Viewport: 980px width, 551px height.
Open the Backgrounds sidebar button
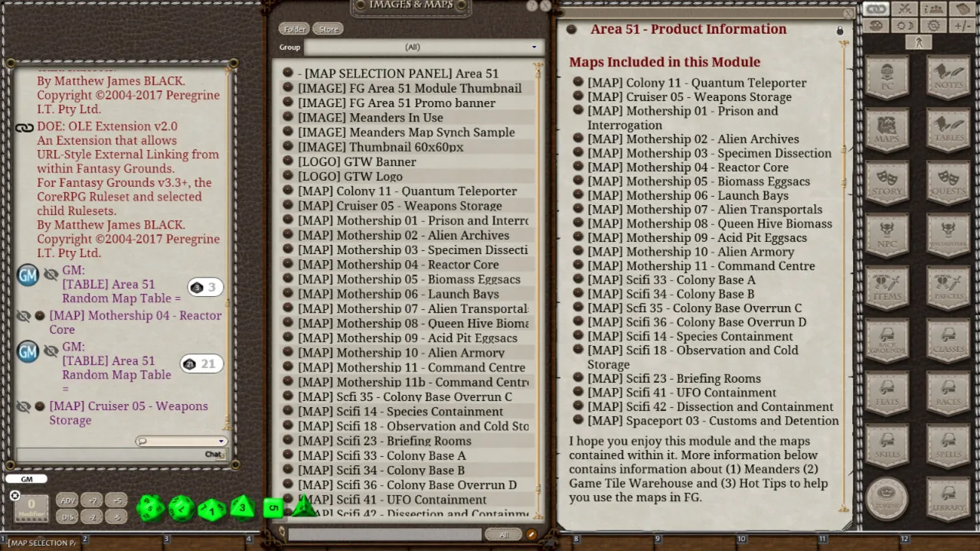coord(887,341)
